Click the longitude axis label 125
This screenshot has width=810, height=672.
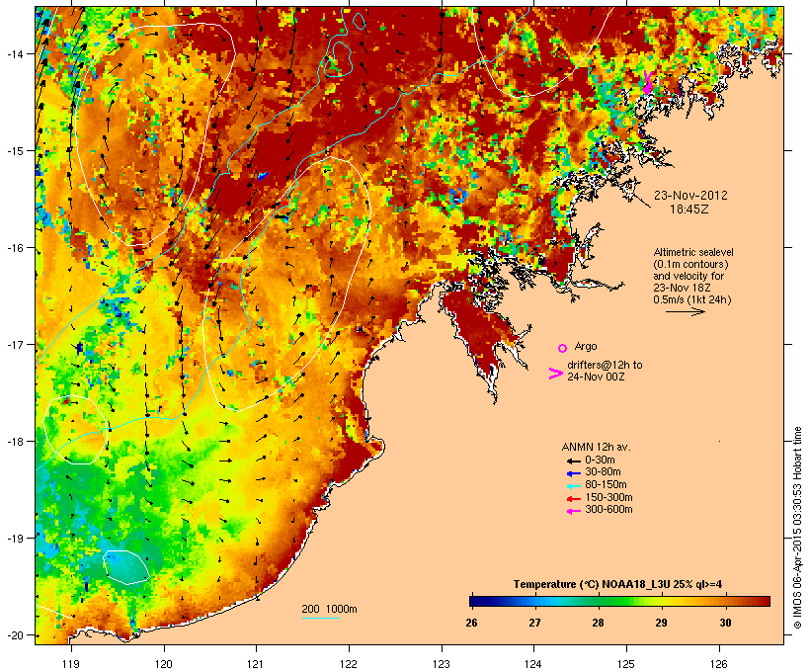626,664
